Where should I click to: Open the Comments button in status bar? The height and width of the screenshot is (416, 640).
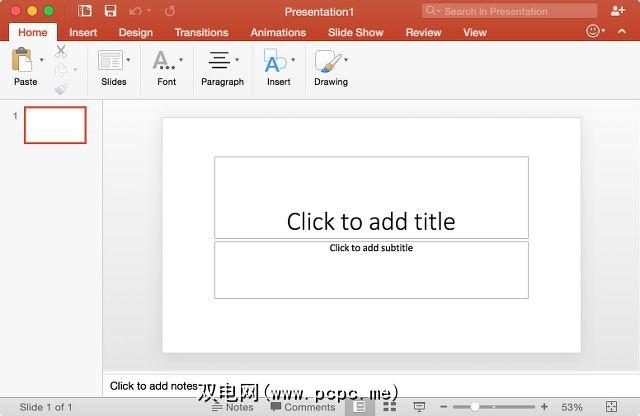302,407
